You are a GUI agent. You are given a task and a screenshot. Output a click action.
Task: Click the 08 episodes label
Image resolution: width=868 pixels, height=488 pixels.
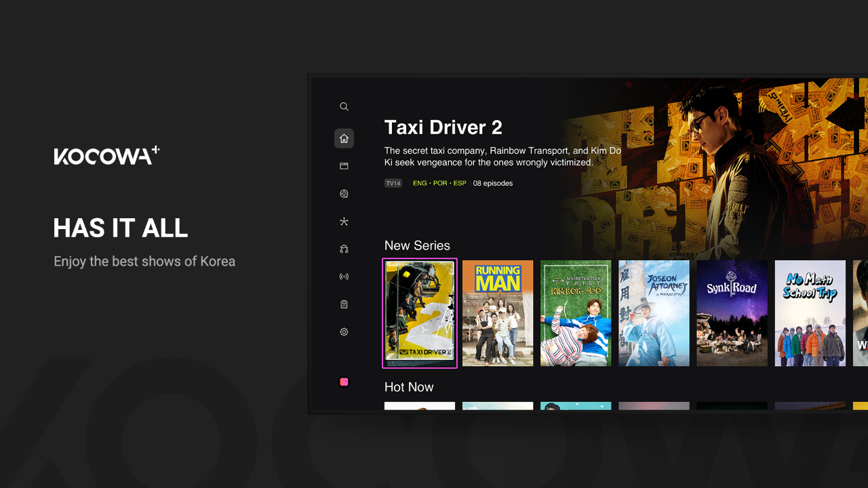tap(493, 183)
